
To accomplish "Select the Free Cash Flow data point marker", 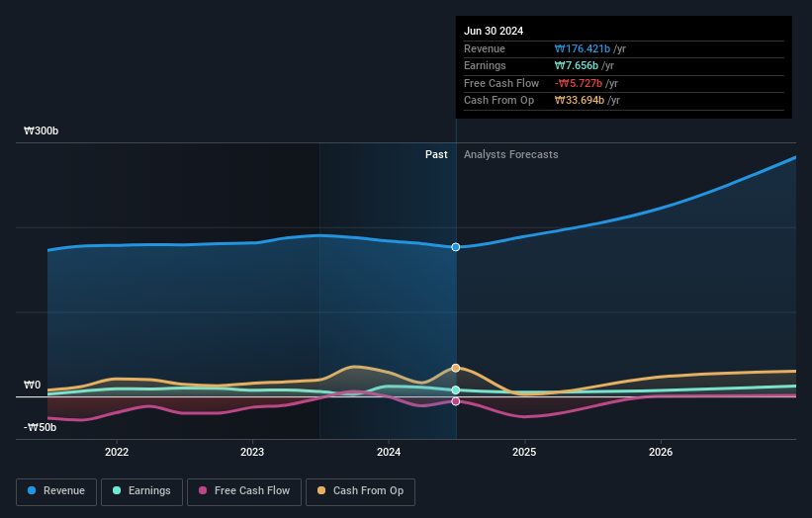I will (456, 401).
